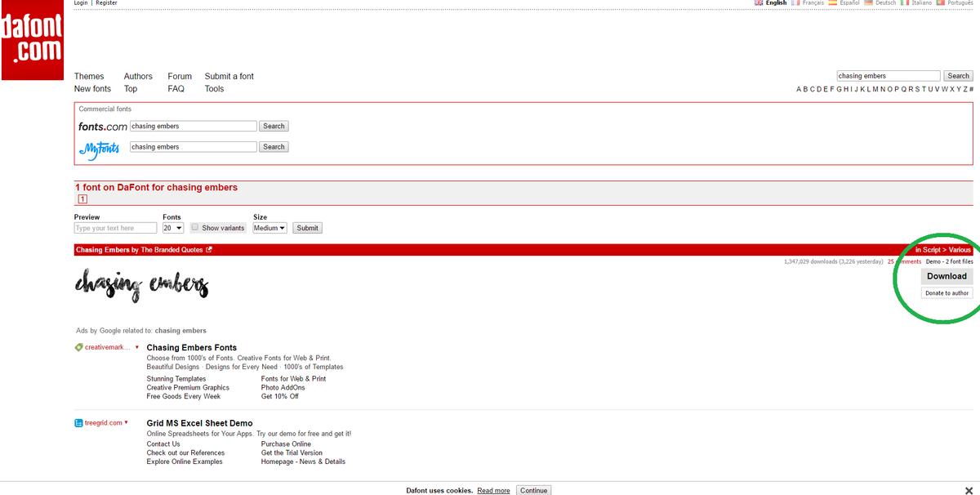The height and width of the screenshot is (495, 980).
Task: Click the Donate to author button
Action: pos(947,292)
